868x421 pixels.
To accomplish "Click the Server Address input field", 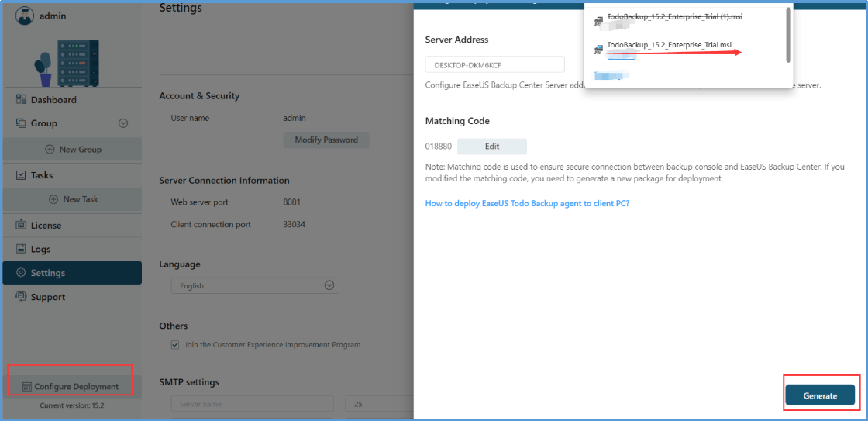I will (x=494, y=64).
